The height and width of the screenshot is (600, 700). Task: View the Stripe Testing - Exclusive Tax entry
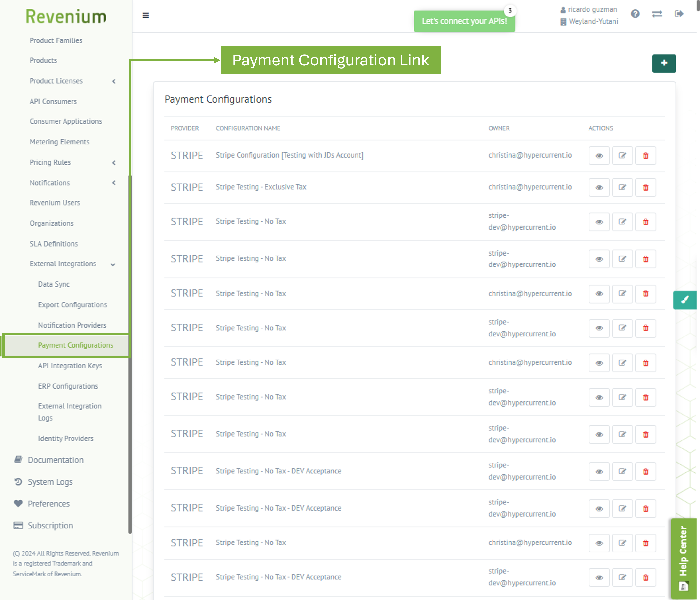pyautogui.click(x=599, y=187)
